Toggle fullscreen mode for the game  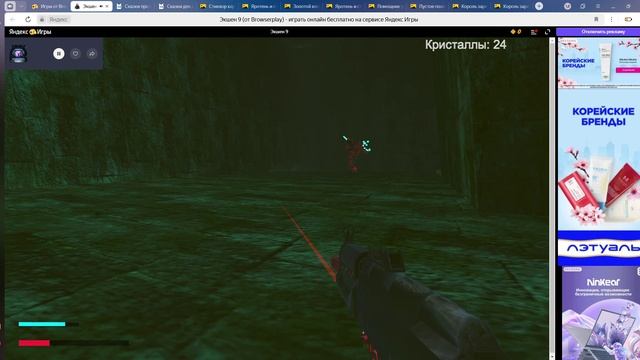[x=547, y=32]
